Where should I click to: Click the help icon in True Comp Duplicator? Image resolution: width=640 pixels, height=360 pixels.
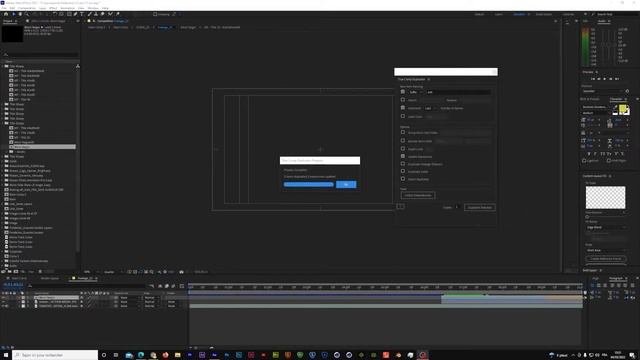(x=400, y=207)
